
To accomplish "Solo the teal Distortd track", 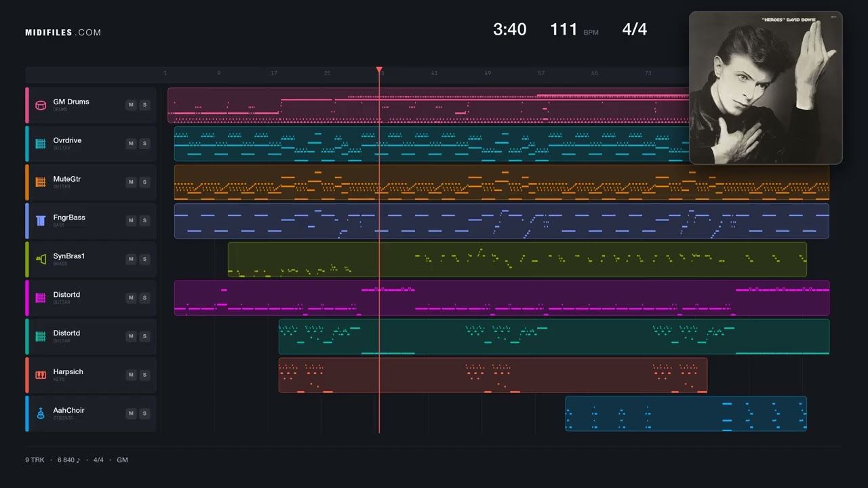I will click(144, 337).
